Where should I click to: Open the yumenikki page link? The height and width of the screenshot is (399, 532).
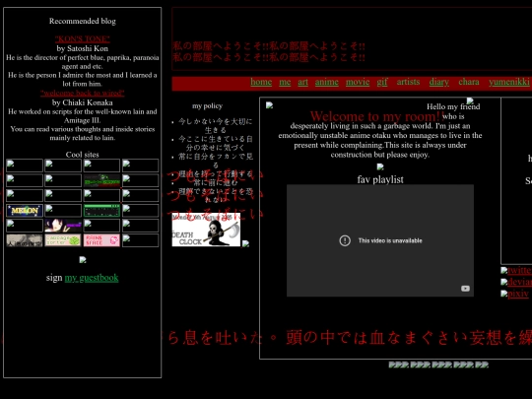click(x=509, y=82)
